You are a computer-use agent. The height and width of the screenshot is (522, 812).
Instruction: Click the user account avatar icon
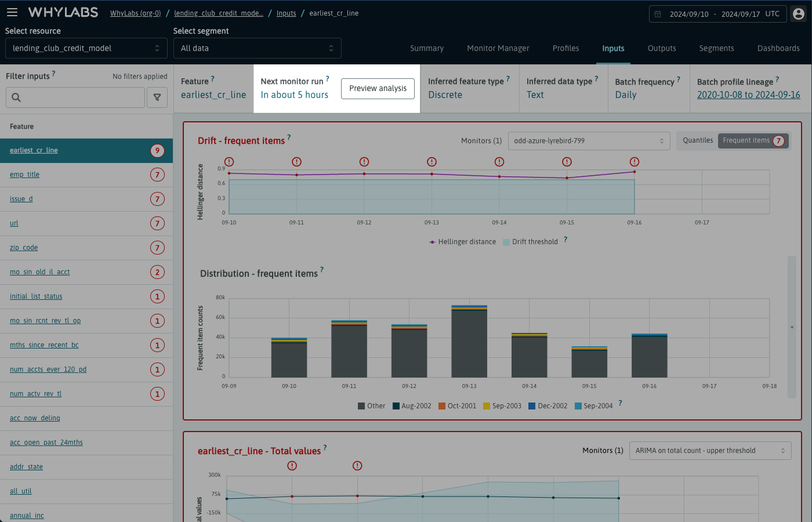tap(799, 14)
